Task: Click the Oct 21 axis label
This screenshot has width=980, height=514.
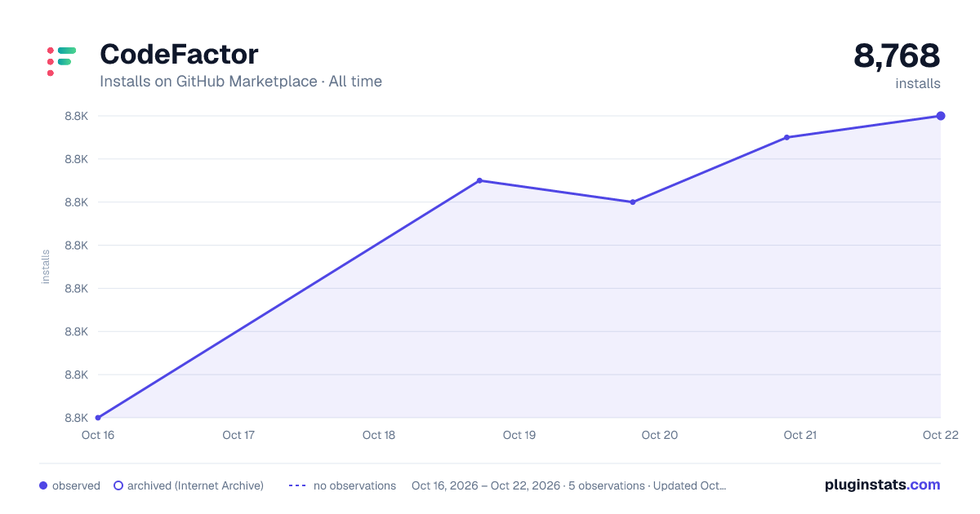Action: click(x=800, y=435)
